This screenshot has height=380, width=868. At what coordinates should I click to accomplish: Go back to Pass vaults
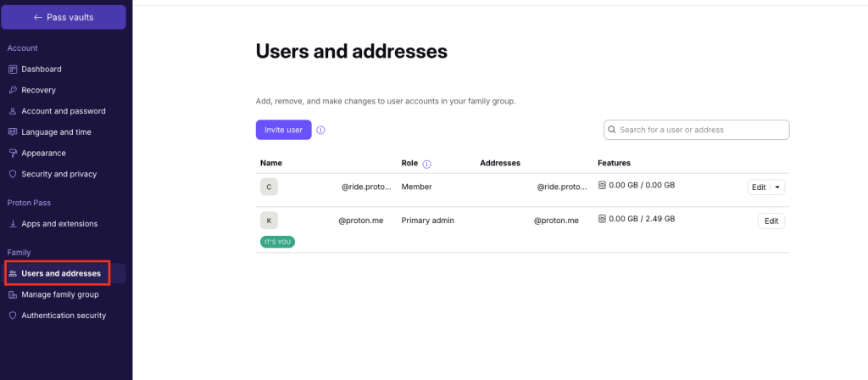64,17
